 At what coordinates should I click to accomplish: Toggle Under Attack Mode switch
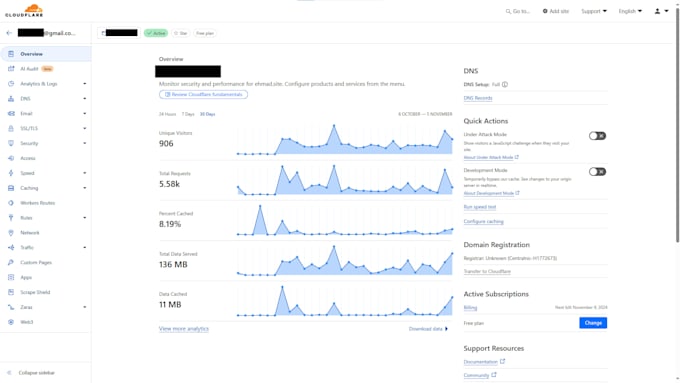pyautogui.click(x=597, y=136)
